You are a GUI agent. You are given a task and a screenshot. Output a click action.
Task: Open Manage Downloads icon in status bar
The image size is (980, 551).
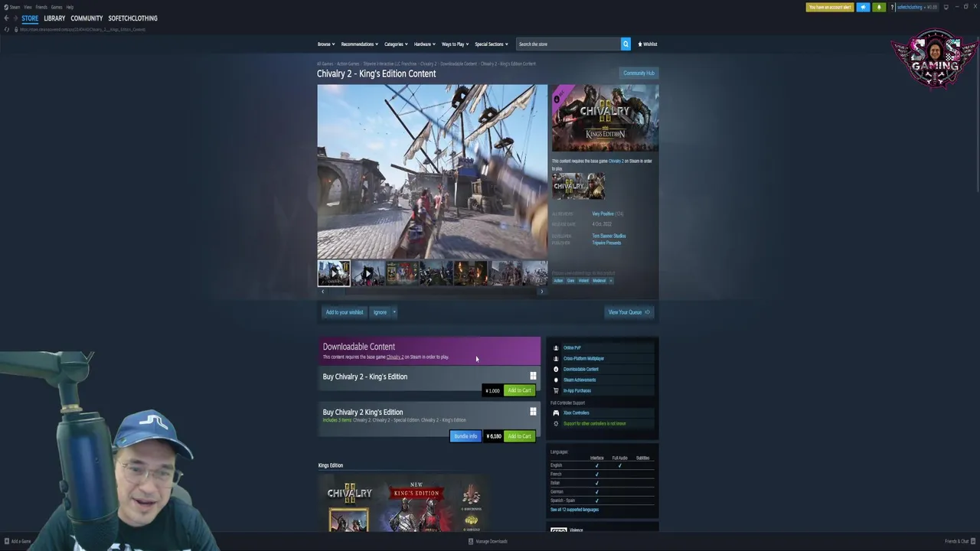click(x=471, y=541)
